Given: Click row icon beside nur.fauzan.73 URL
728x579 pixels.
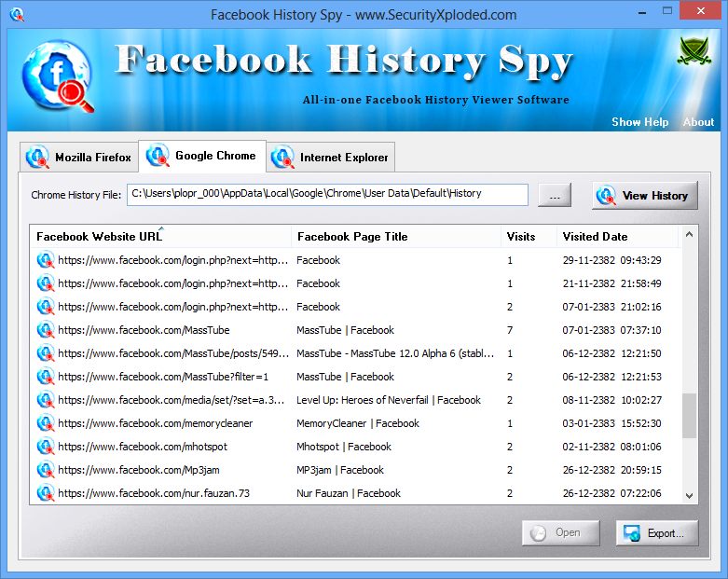Looking at the screenshot, I should pos(46,493).
